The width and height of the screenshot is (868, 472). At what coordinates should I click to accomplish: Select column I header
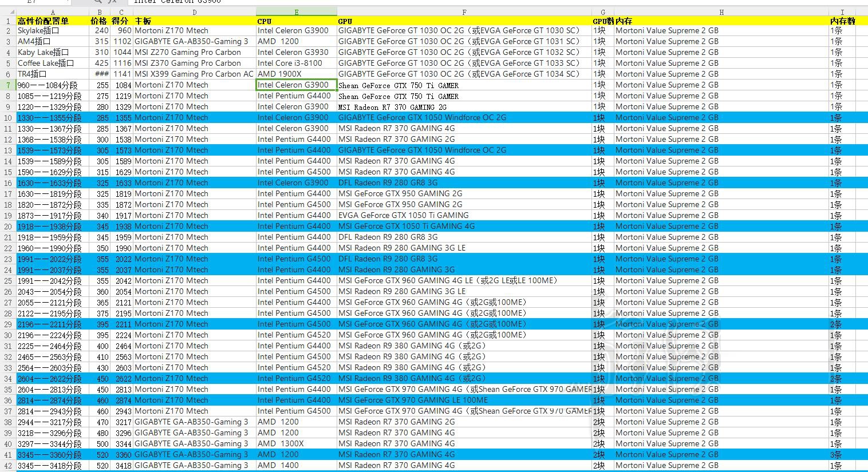(x=842, y=12)
